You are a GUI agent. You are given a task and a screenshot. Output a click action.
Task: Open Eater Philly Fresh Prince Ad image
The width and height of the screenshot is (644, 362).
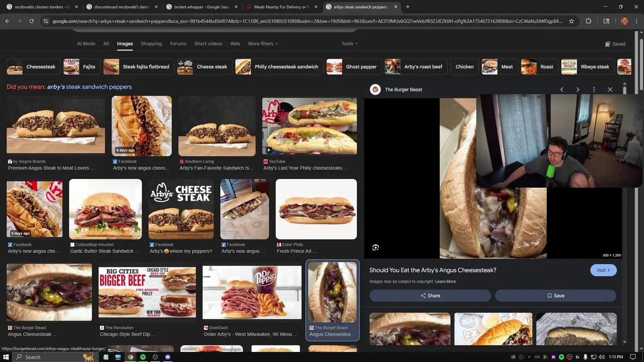316,209
